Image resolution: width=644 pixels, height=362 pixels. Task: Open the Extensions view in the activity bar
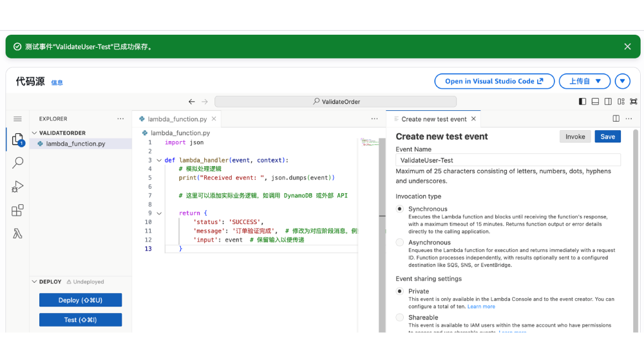coord(17,211)
